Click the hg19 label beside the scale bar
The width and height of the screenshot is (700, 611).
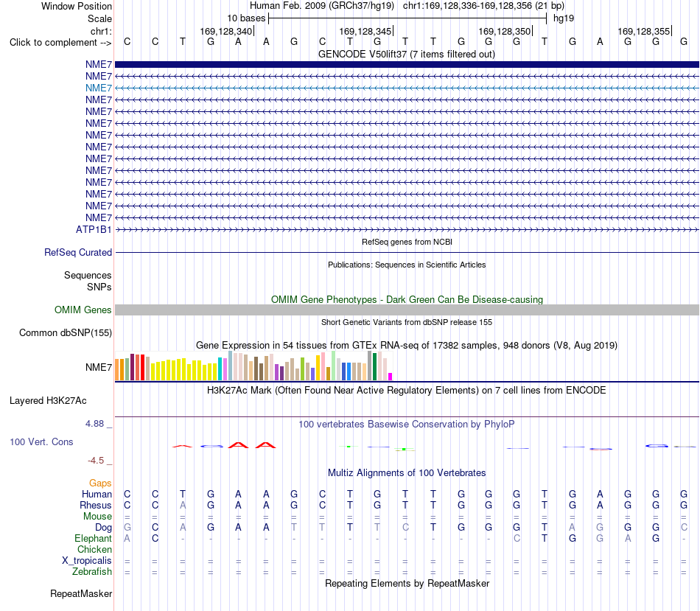564,18
